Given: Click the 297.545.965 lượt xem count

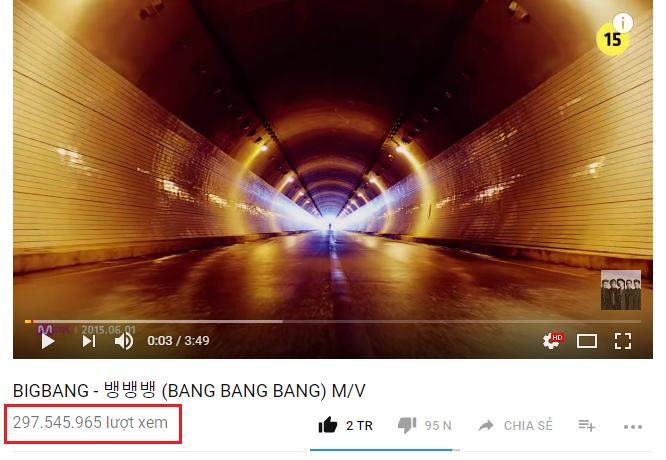Looking at the screenshot, I should tap(90, 423).
